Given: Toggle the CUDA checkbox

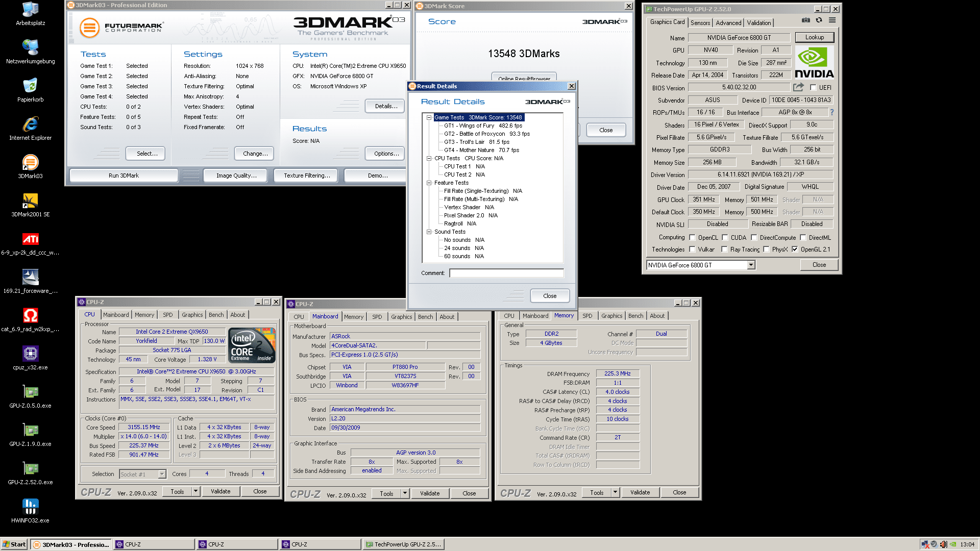Looking at the screenshot, I should point(725,237).
